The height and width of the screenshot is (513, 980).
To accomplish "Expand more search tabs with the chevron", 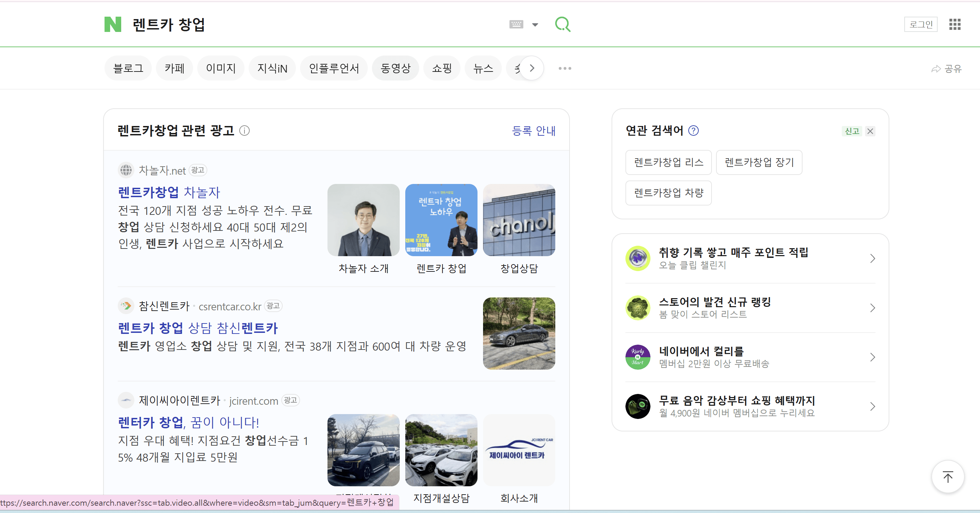I will (532, 68).
